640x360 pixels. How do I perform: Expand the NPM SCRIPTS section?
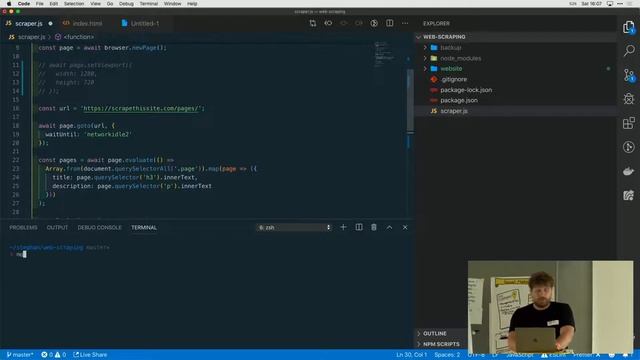(x=441, y=344)
